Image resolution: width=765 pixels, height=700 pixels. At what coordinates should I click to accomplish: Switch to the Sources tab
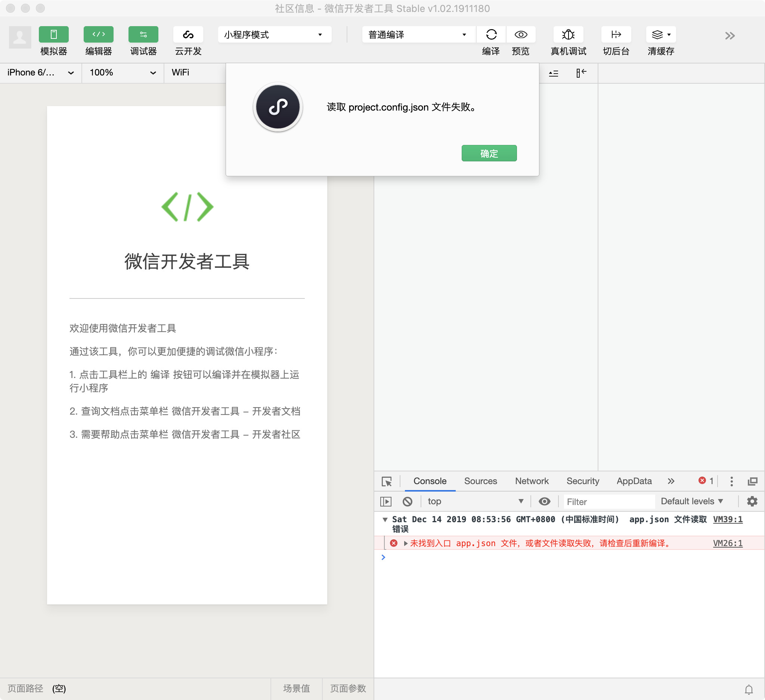pyautogui.click(x=480, y=481)
